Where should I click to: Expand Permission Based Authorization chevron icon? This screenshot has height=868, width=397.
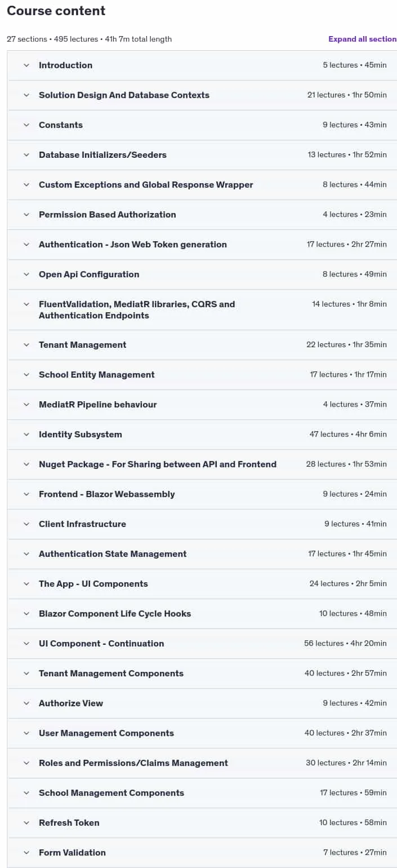coord(26,215)
